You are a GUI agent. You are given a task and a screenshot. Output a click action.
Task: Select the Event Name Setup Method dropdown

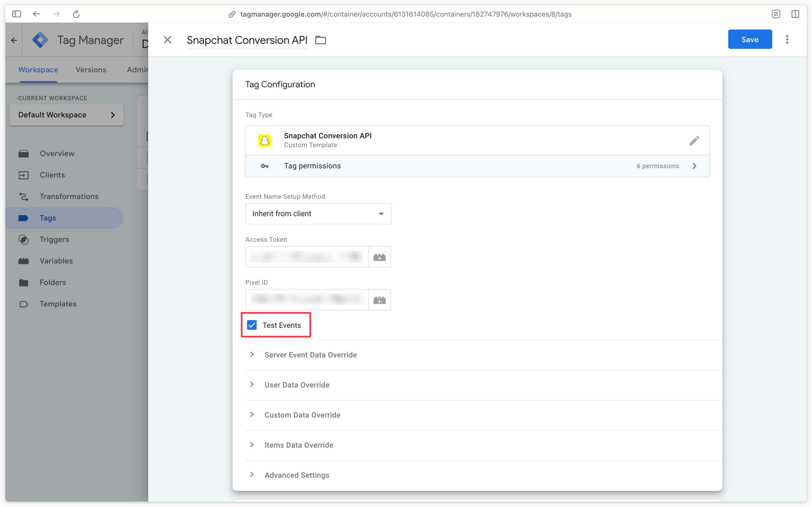coord(318,213)
